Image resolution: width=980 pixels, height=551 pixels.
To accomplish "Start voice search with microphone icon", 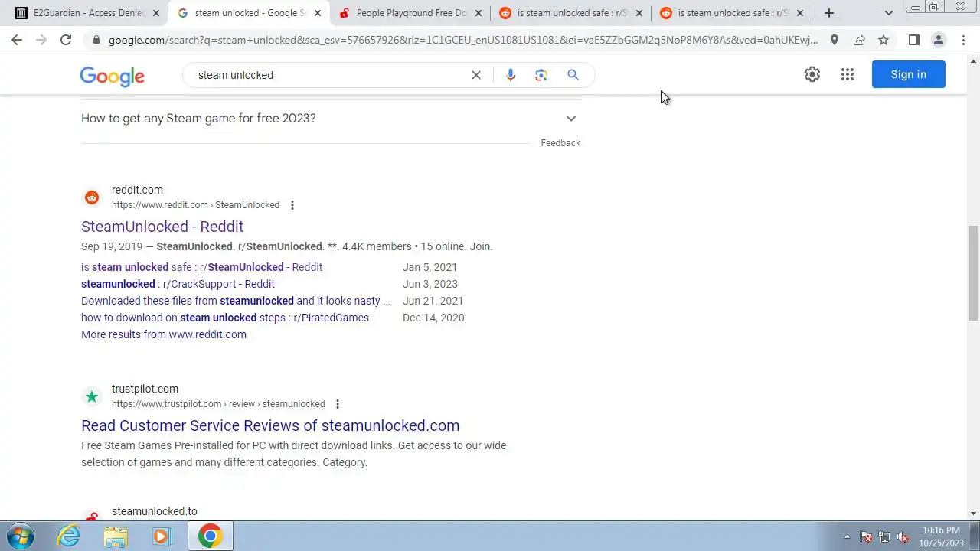I will [511, 75].
